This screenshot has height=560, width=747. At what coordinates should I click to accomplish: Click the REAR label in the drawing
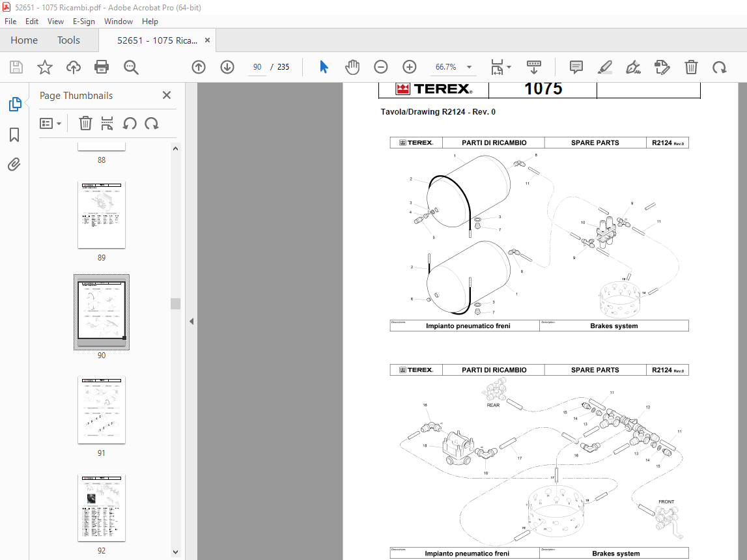(493, 405)
